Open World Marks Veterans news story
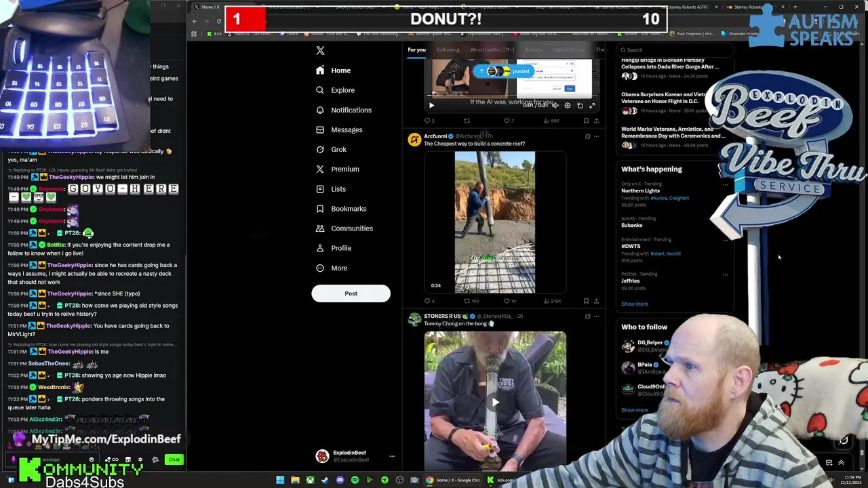This screenshot has width=868, height=488. tap(673, 137)
